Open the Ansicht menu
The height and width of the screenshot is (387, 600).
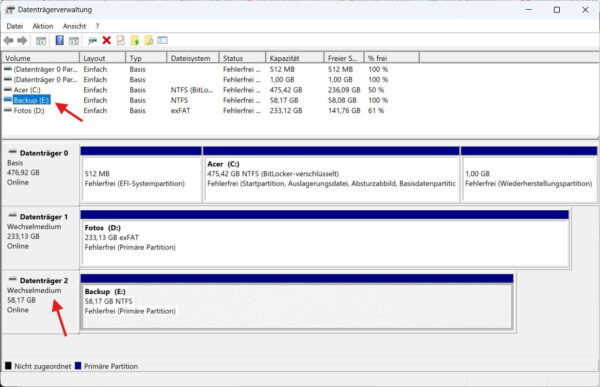click(x=74, y=26)
